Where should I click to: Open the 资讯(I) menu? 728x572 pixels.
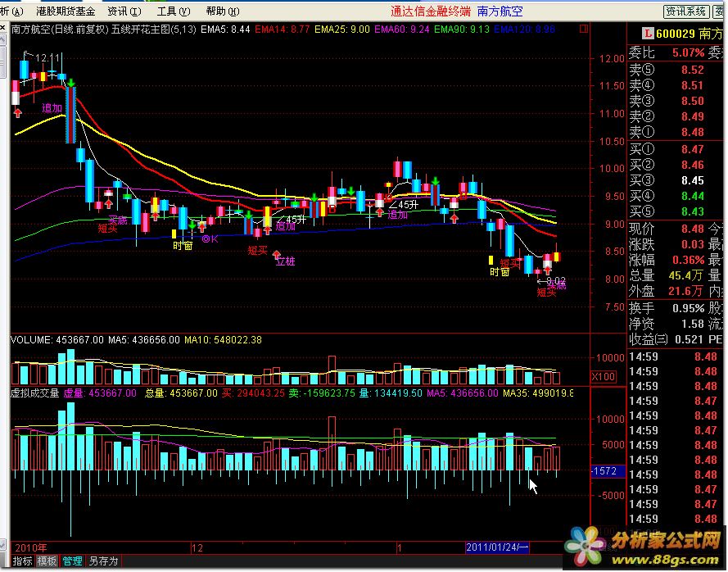pos(124,11)
